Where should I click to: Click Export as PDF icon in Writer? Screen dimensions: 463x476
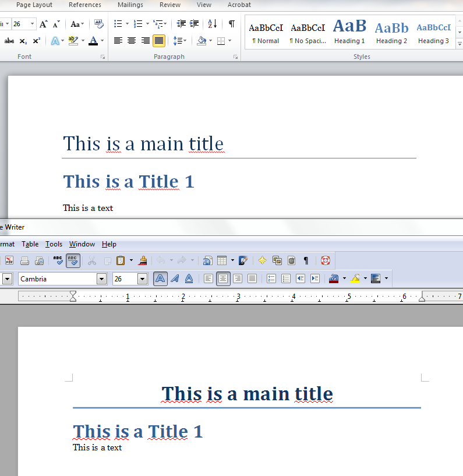(x=9, y=260)
